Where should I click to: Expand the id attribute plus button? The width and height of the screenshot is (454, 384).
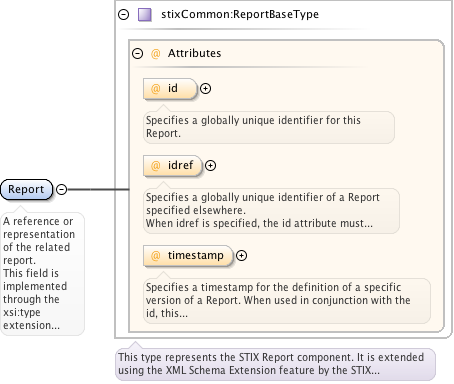pyautogui.click(x=205, y=89)
